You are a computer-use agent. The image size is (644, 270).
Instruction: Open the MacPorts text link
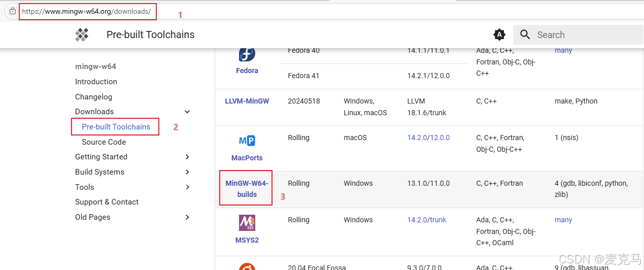point(247,158)
